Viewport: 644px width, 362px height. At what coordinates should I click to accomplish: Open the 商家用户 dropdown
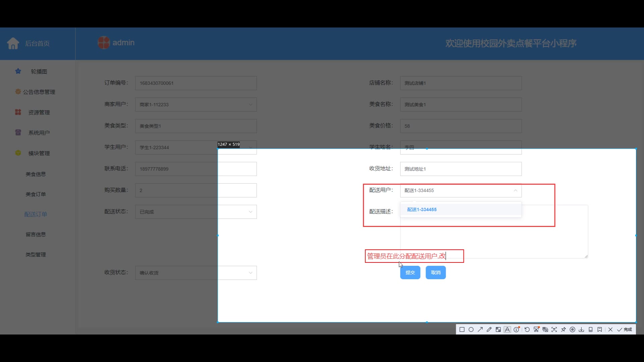[x=196, y=105]
